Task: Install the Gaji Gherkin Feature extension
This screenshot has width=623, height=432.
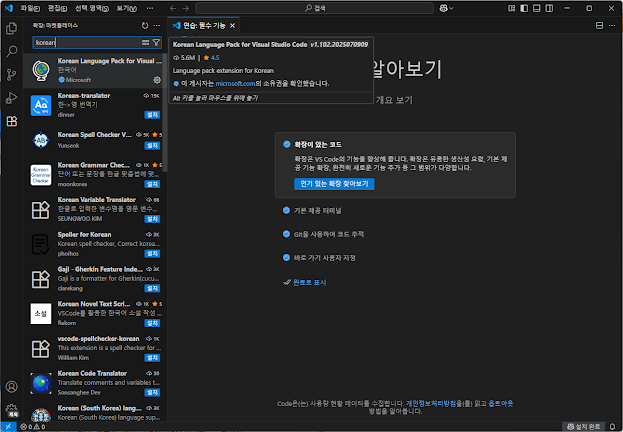Action: click(152, 288)
